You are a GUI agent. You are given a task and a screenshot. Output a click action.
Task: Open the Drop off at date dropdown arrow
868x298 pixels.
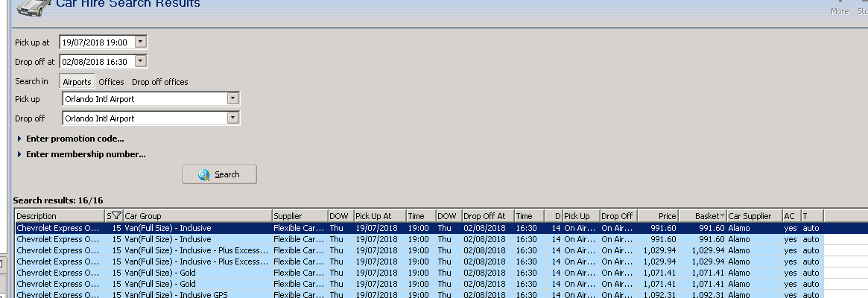(x=141, y=61)
